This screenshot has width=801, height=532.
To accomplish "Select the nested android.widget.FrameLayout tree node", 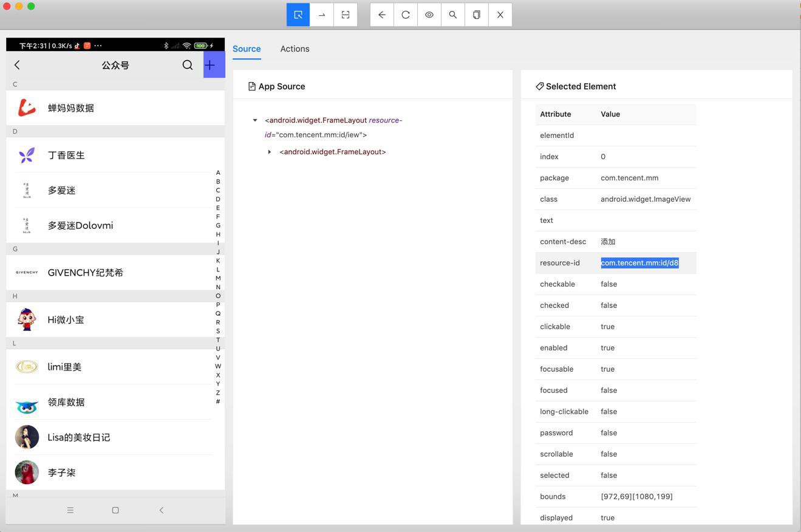I will 333,152.
